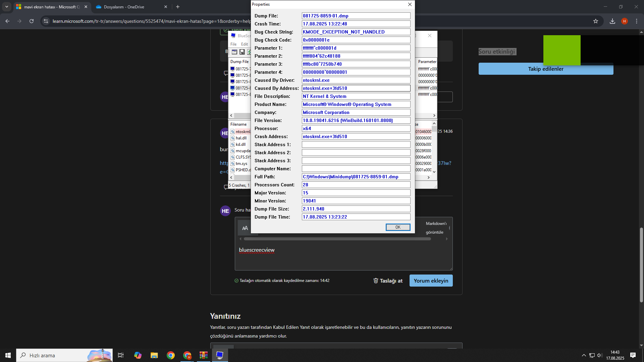The width and height of the screenshot is (644, 362).
Task: Open the tab search dropdown arrow
Action: (x=6, y=7)
